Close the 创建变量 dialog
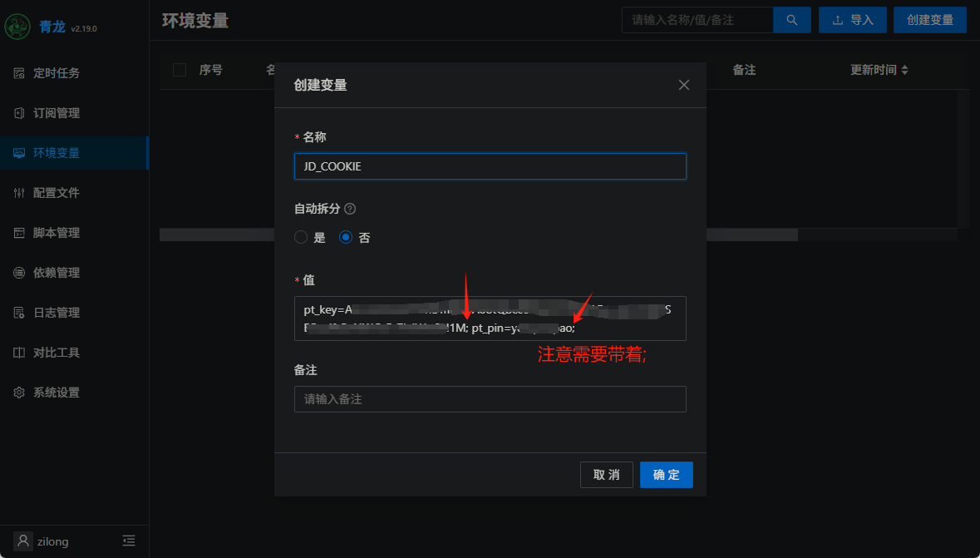The height and width of the screenshot is (558, 980). [x=684, y=85]
